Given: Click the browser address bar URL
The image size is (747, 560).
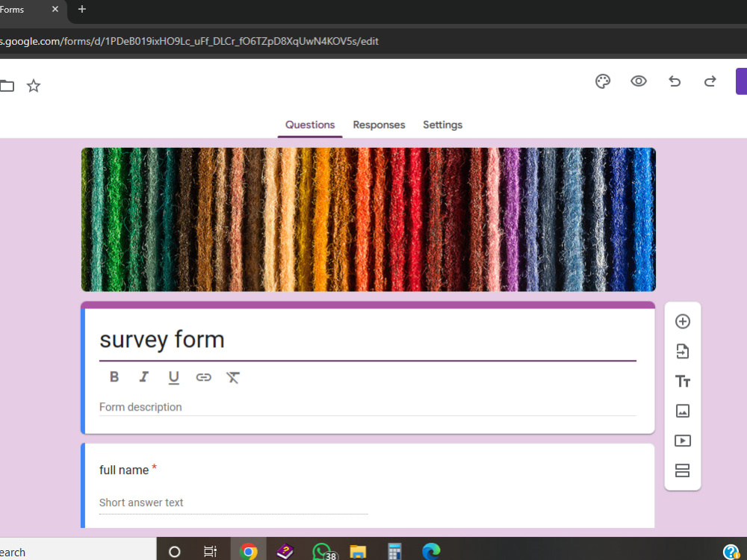Looking at the screenshot, I should tap(190, 41).
